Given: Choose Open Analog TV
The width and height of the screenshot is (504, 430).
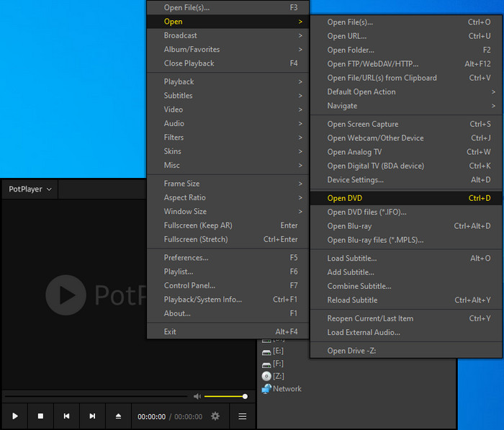Looking at the screenshot, I should coord(406,152).
